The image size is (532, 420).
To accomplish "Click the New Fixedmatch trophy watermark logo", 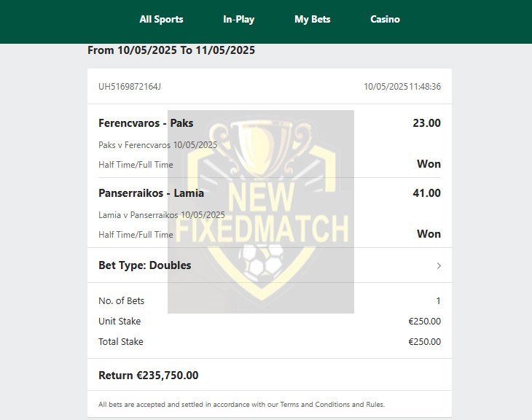I will (261, 211).
